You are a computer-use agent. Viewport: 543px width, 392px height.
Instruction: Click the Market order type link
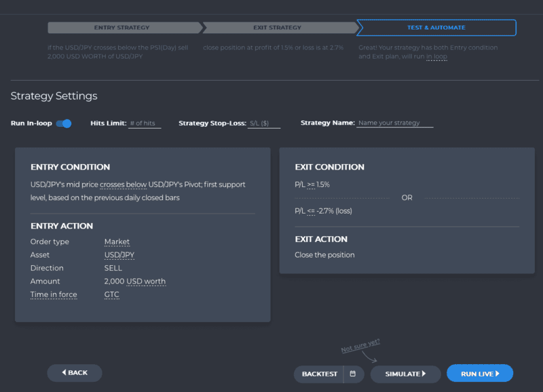pyautogui.click(x=116, y=241)
